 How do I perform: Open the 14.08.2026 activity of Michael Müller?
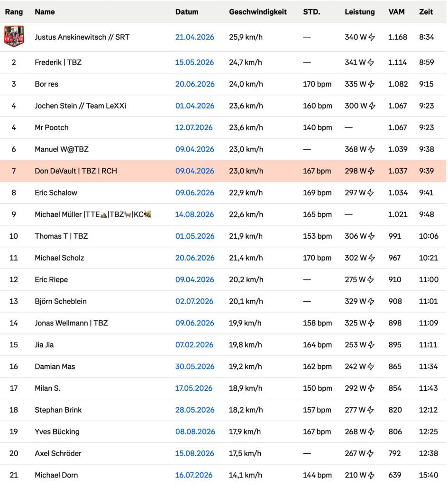click(194, 215)
